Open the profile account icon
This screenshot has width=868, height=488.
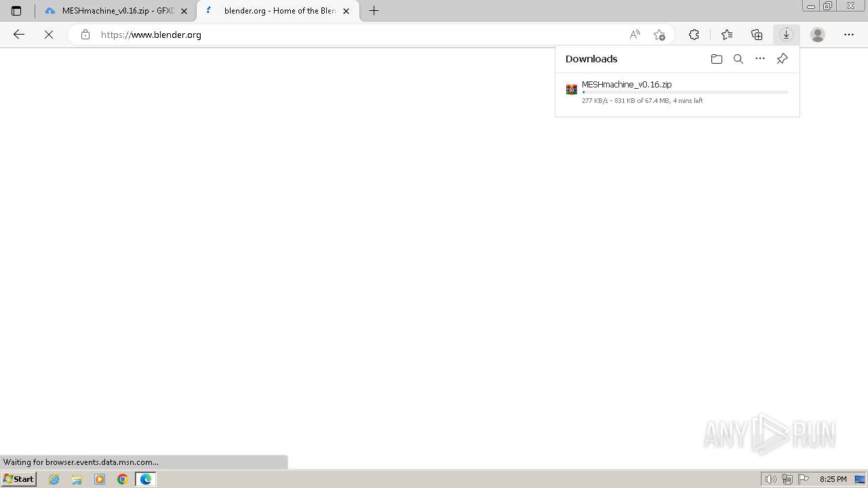point(818,35)
